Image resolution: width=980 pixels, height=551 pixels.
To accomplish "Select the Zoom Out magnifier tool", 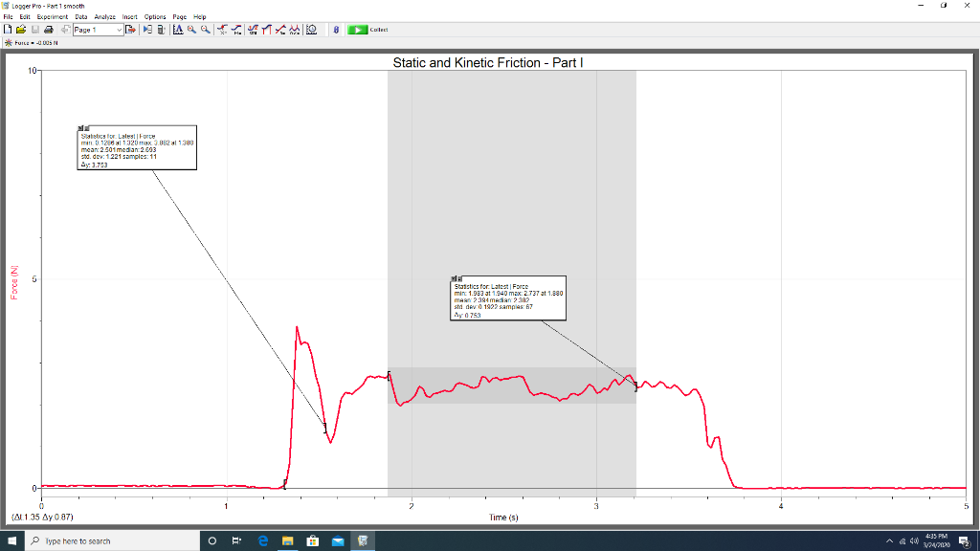I will [204, 29].
